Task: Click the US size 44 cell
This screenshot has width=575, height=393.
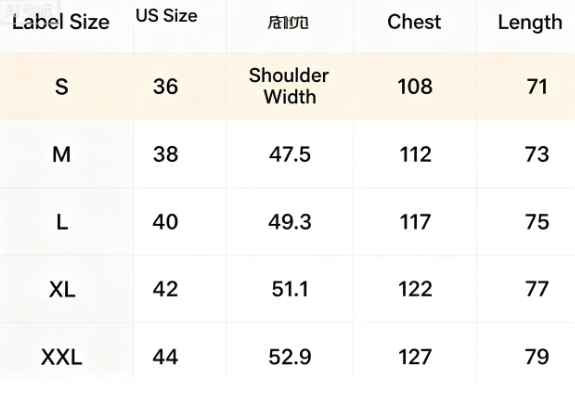Action: click(x=165, y=357)
